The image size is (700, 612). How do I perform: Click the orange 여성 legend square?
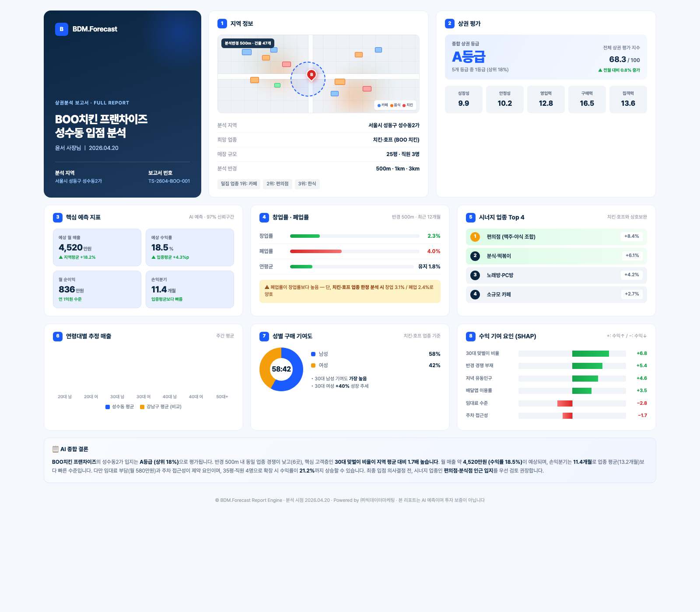tap(313, 365)
